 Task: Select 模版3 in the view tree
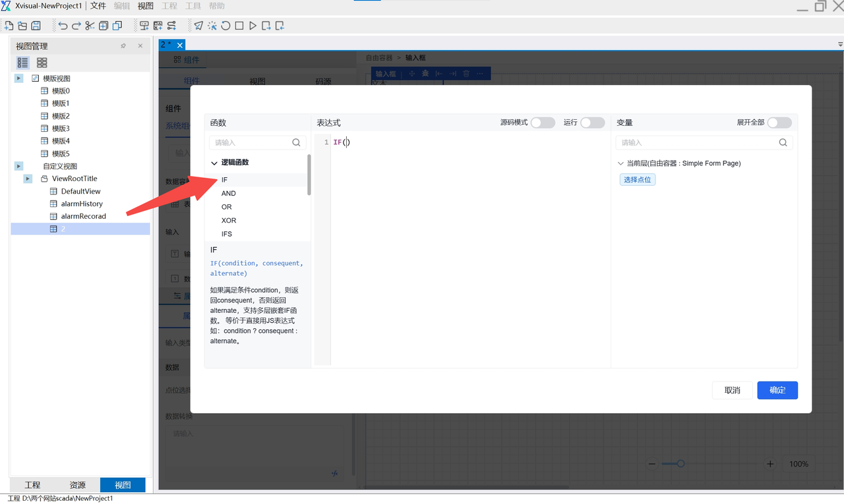coord(61,128)
